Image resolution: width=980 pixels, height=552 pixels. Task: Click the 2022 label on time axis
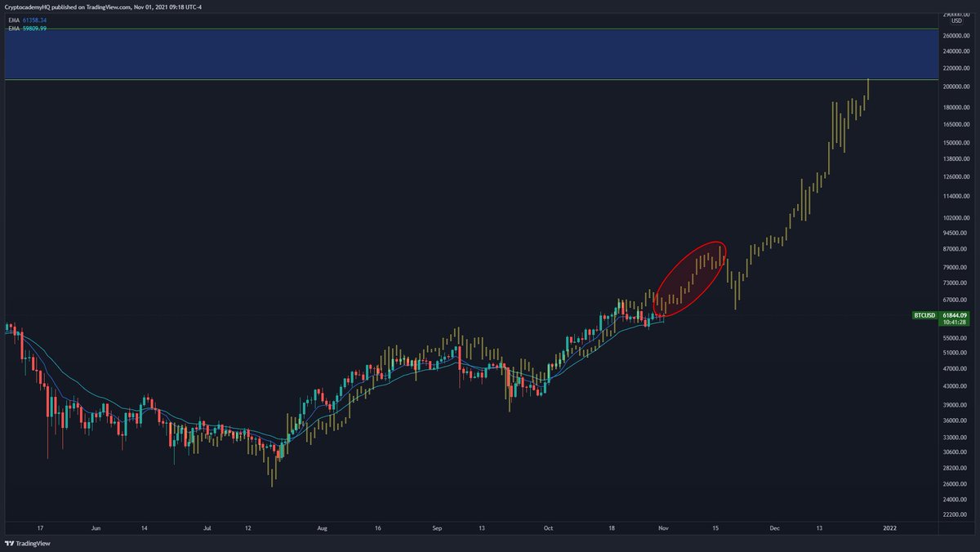tap(889, 528)
